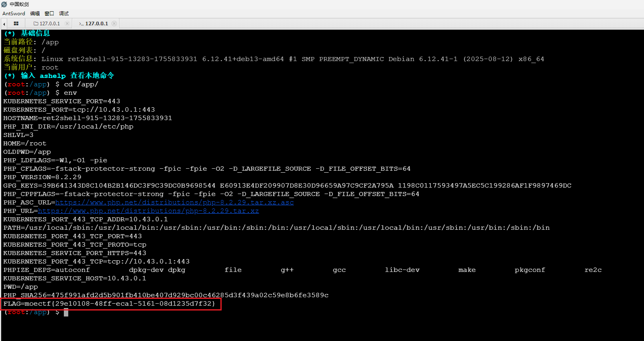Viewport: 644px width, 341px height.
Task: Select the terminal 127.0.0.1 tab label
Action: pyautogui.click(x=96, y=24)
